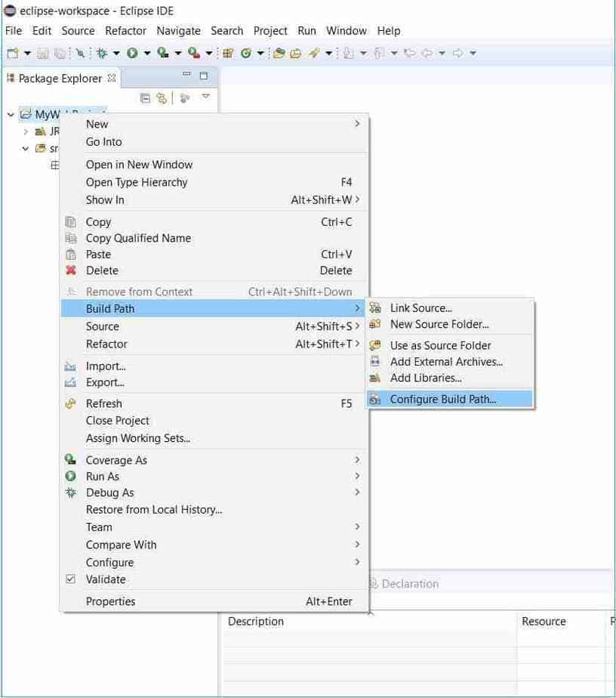Create a New Java Project via its toolbar icon
Screen dimensions: 616x698
pyautogui.click(x=229, y=53)
